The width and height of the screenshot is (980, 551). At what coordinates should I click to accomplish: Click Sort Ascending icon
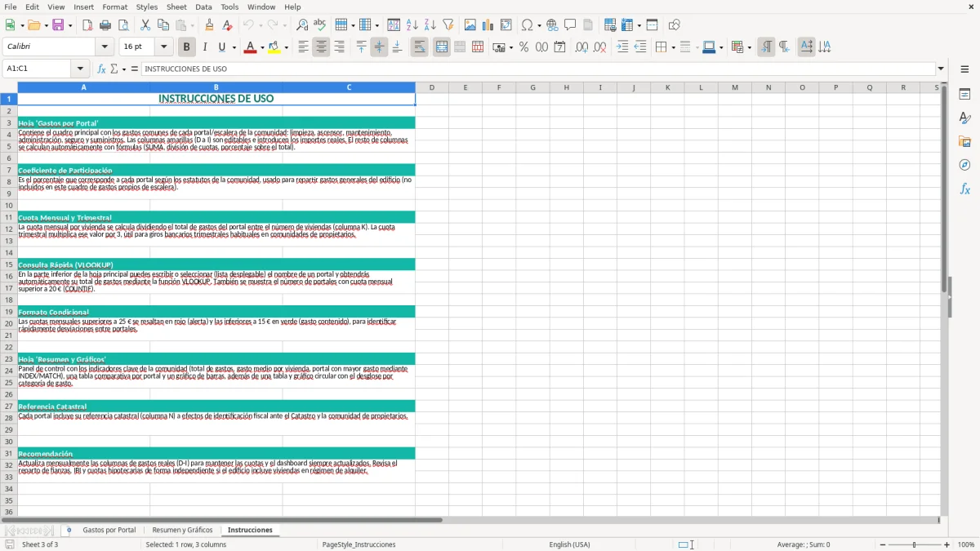[412, 25]
